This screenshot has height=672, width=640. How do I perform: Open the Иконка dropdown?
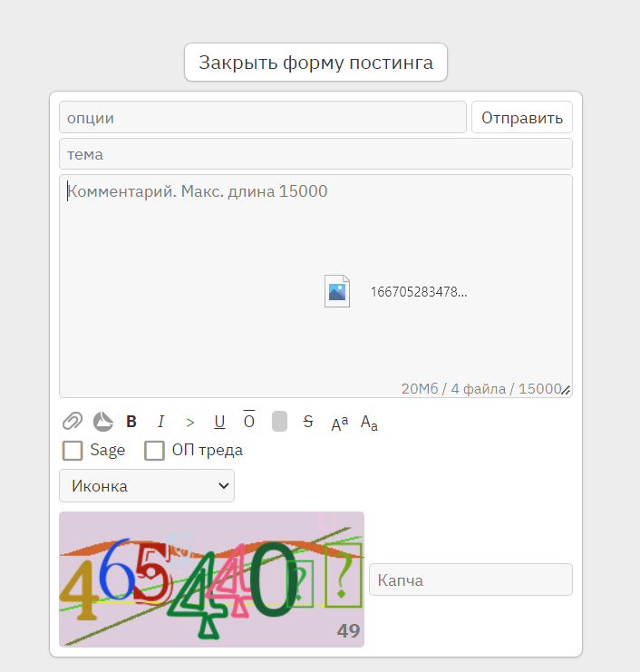[147, 485]
